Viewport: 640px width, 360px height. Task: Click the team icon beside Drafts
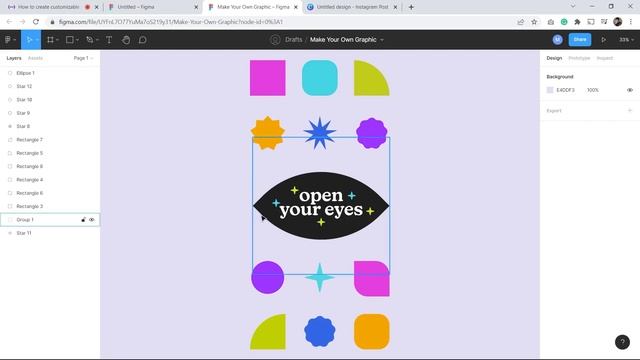[x=275, y=40]
